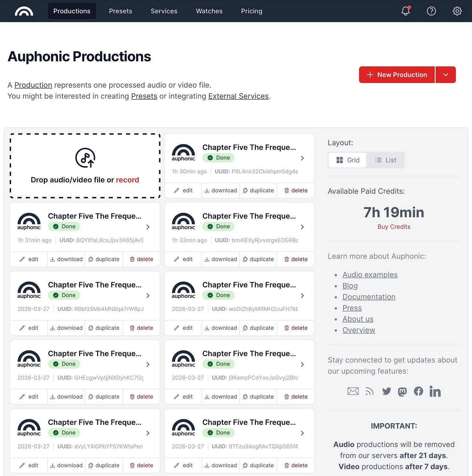
Task: Click the upload music note icon in the drop area
Action: pos(85,158)
